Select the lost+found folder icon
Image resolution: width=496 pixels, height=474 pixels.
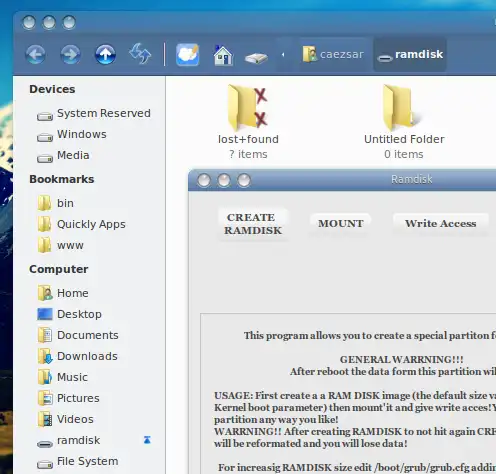coord(248,108)
